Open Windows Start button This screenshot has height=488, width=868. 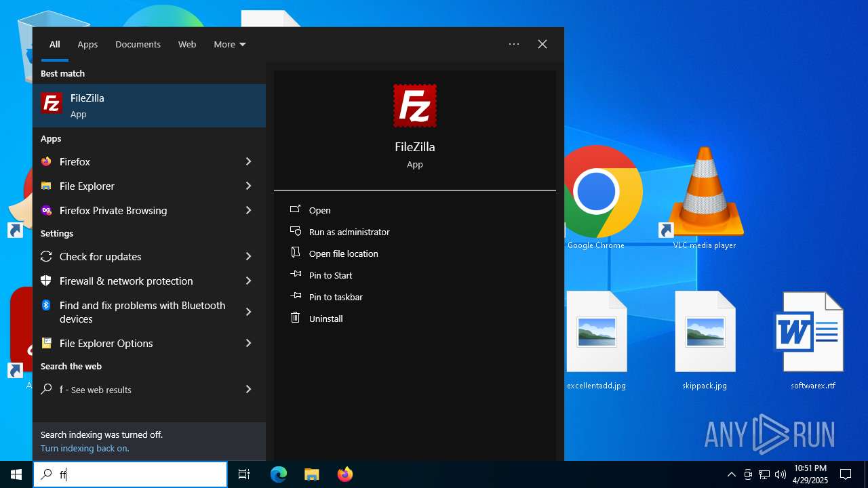[16, 474]
